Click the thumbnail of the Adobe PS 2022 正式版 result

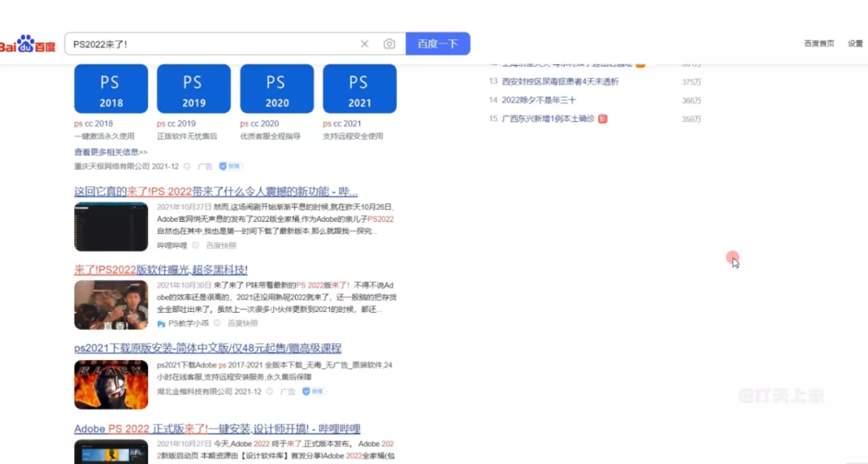click(x=111, y=452)
